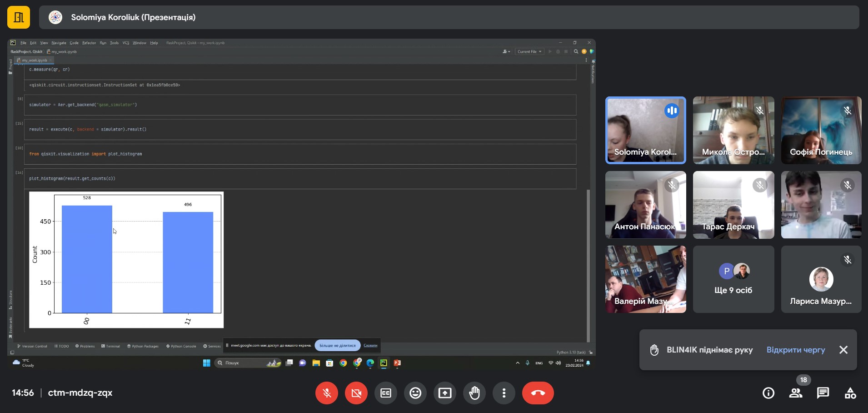This screenshot has height=413, width=868.
Task: Open meeting details info
Action: point(768,393)
